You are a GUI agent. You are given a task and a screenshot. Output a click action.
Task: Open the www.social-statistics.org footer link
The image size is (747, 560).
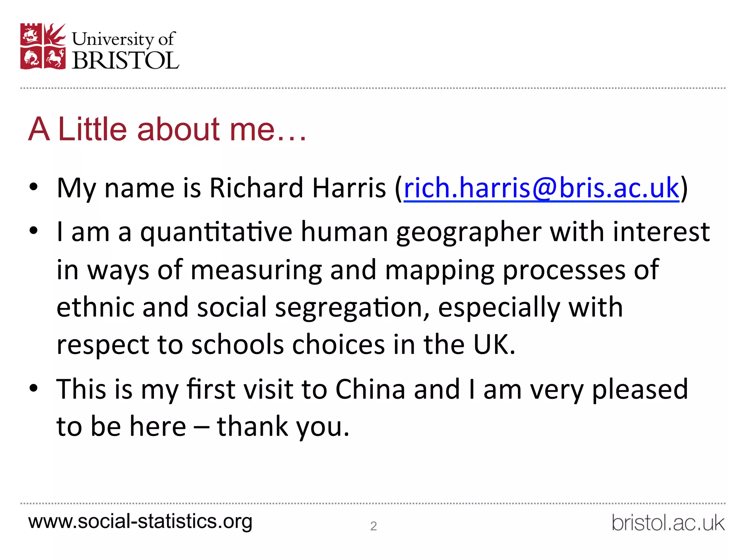coord(140,521)
